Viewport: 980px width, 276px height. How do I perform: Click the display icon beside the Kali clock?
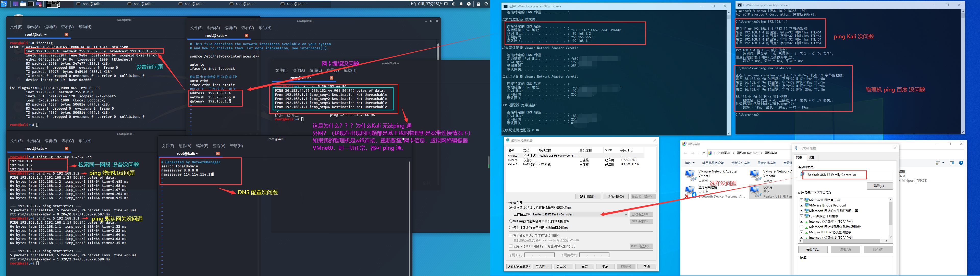click(x=446, y=4)
